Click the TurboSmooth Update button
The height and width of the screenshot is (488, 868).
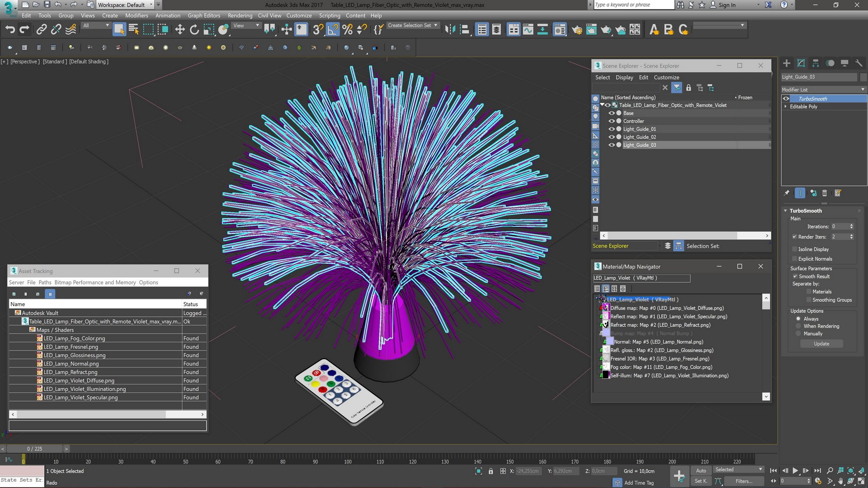click(821, 344)
